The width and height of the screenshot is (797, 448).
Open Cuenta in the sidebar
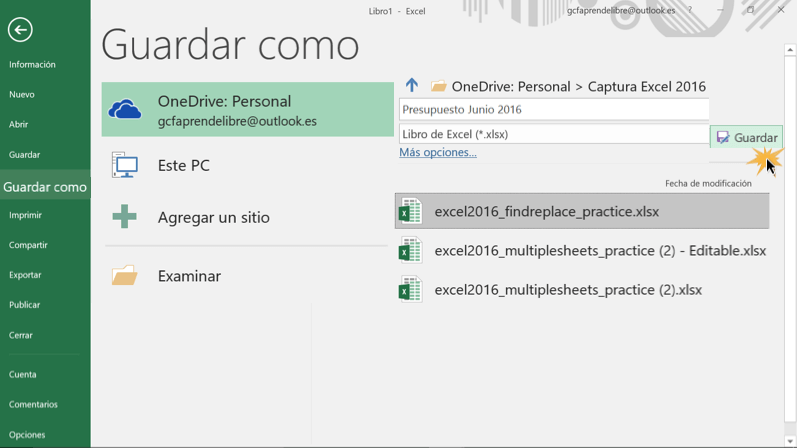22,375
